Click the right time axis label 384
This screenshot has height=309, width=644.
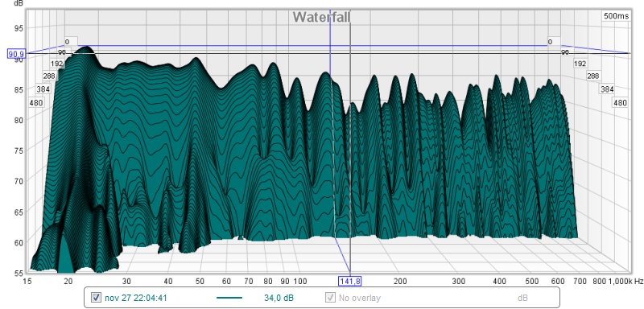607,89
